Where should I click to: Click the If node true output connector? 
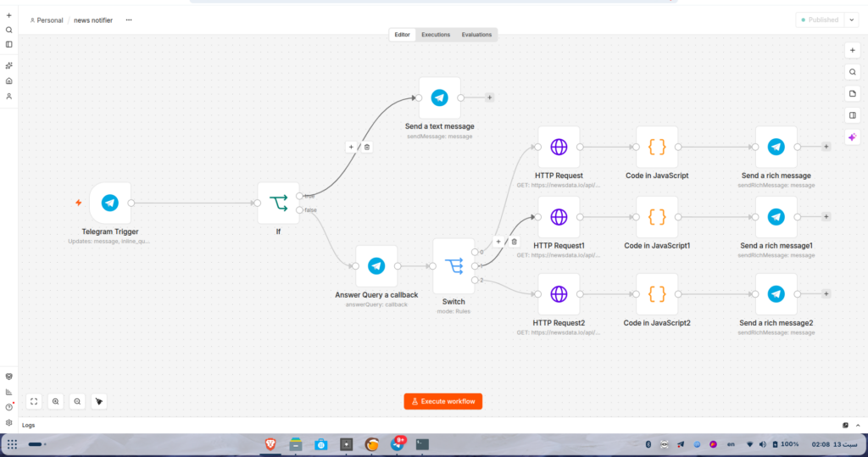click(299, 196)
